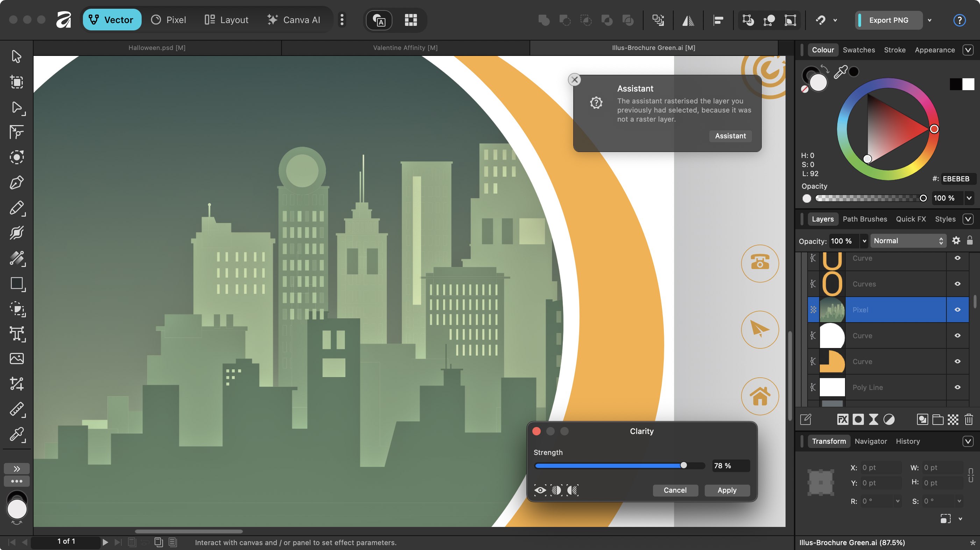Select the Move tool
980x550 pixels.
click(x=17, y=56)
